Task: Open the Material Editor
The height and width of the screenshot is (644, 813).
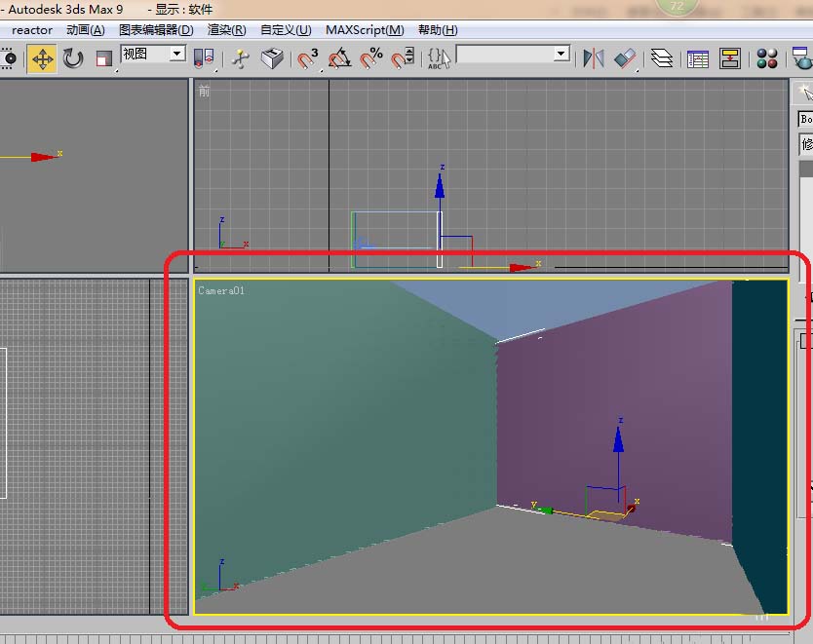Action: pos(767,59)
